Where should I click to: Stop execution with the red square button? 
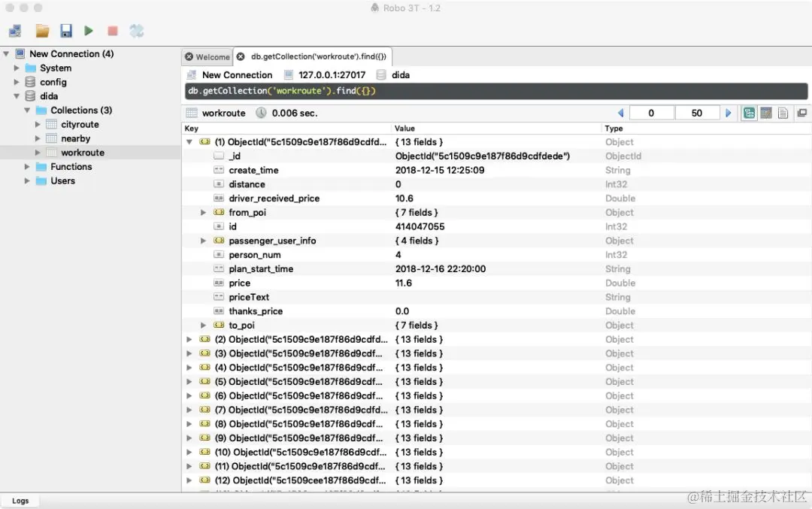[112, 31]
